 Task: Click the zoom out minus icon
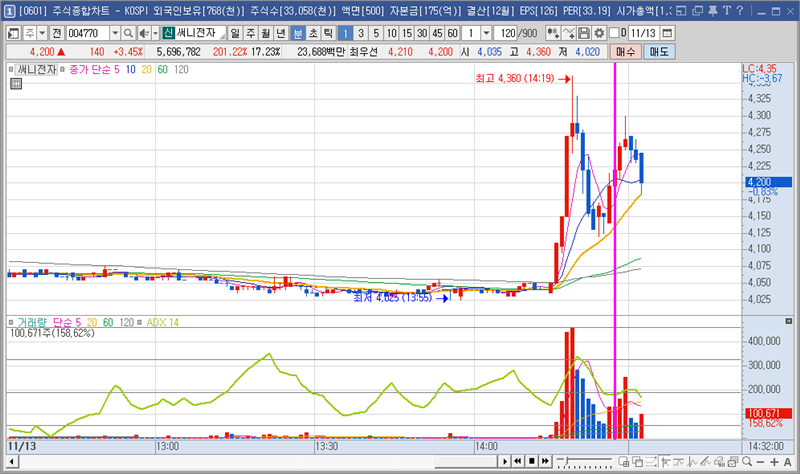pyautogui.click(x=761, y=461)
